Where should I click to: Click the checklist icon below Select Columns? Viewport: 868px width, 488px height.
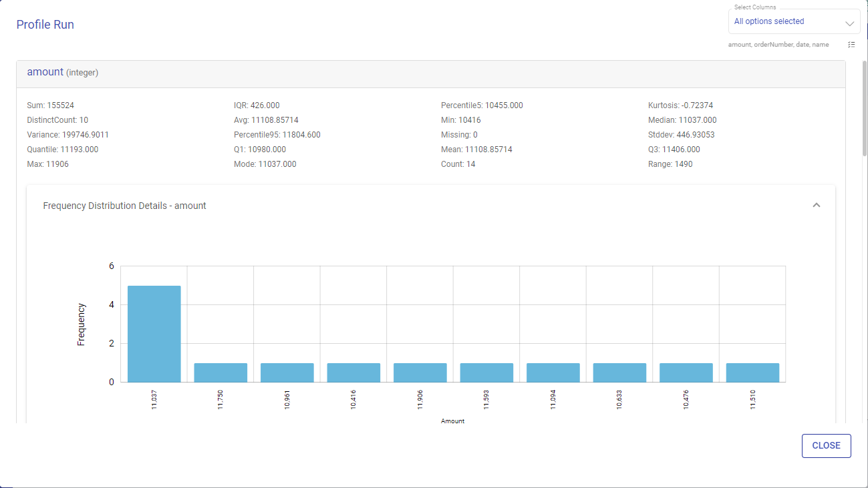(851, 45)
